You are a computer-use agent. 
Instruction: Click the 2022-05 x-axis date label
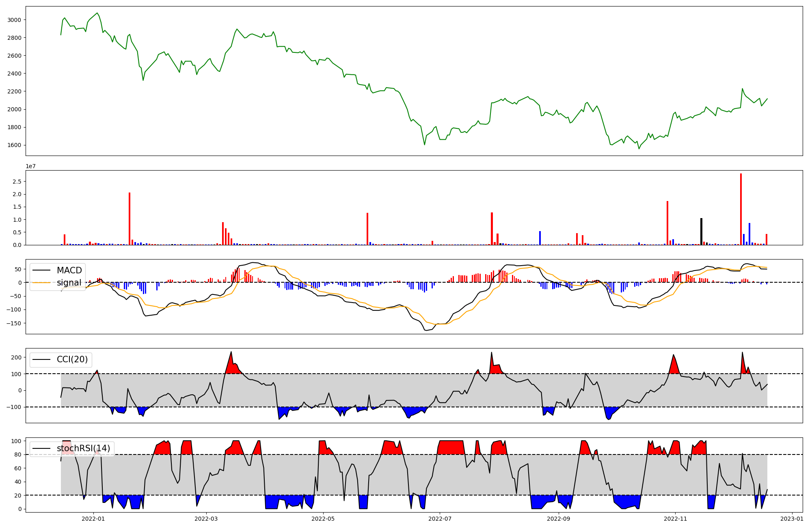pyautogui.click(x=323, y=519)
